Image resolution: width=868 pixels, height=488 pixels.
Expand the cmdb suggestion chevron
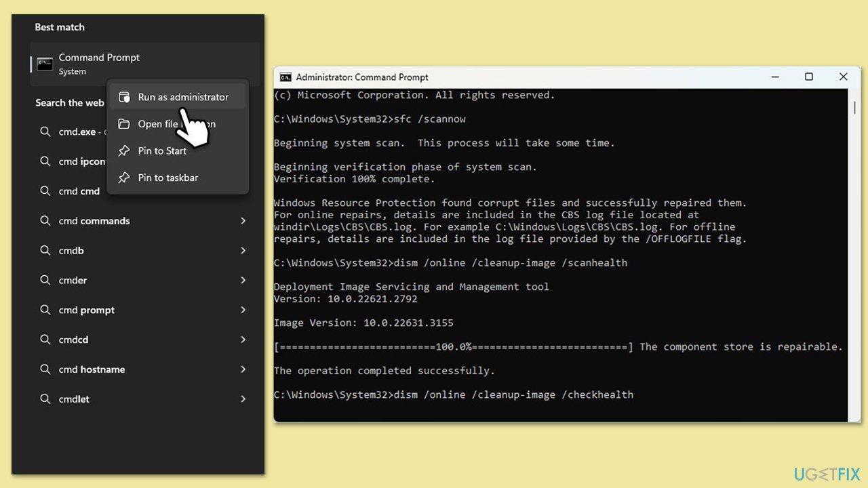coord(243,251)
